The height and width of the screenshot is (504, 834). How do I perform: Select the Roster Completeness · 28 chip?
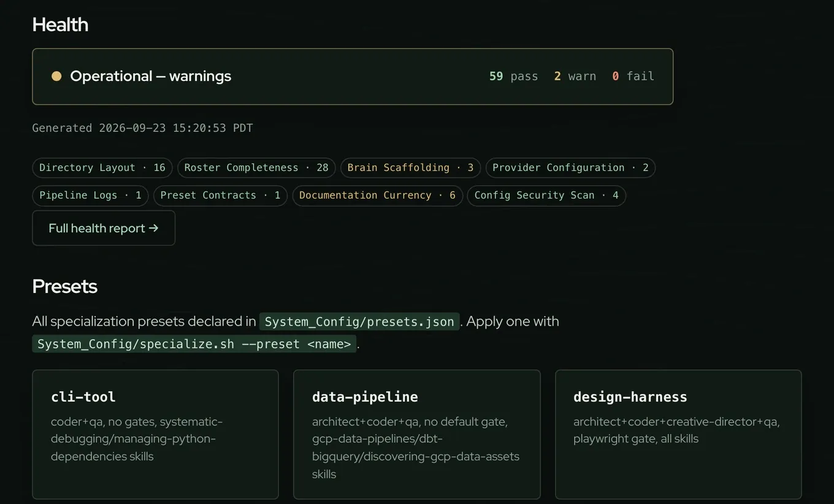pos(256,167)
